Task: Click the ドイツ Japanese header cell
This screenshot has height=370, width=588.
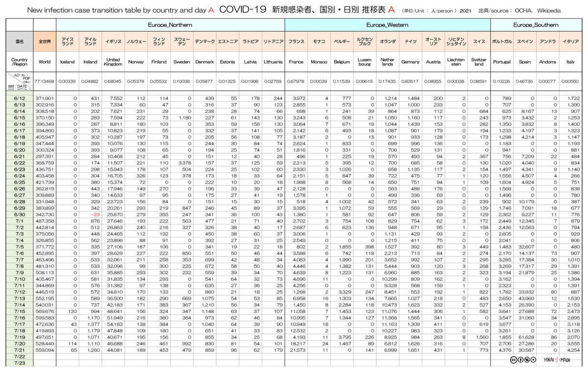Action: coord(411,43)
